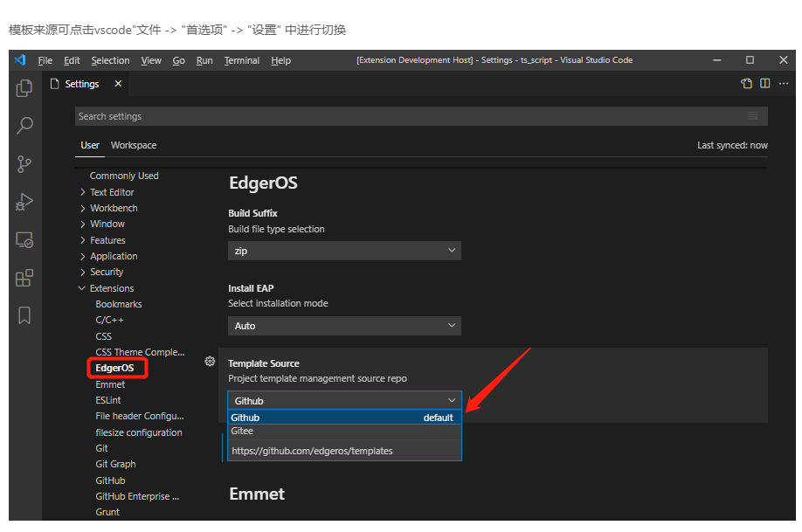
Task: Switch to the Workspace settings tab
Action: (134, 145)
